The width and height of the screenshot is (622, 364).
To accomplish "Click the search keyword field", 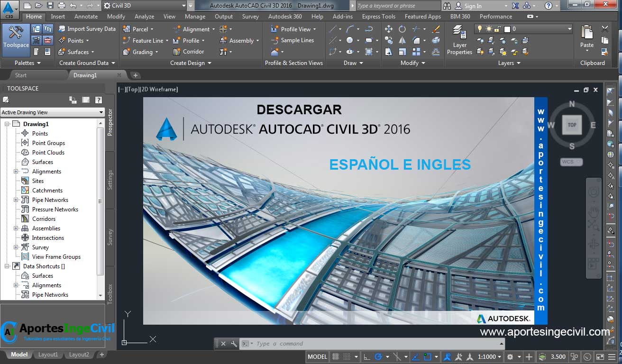I will 397,6.
